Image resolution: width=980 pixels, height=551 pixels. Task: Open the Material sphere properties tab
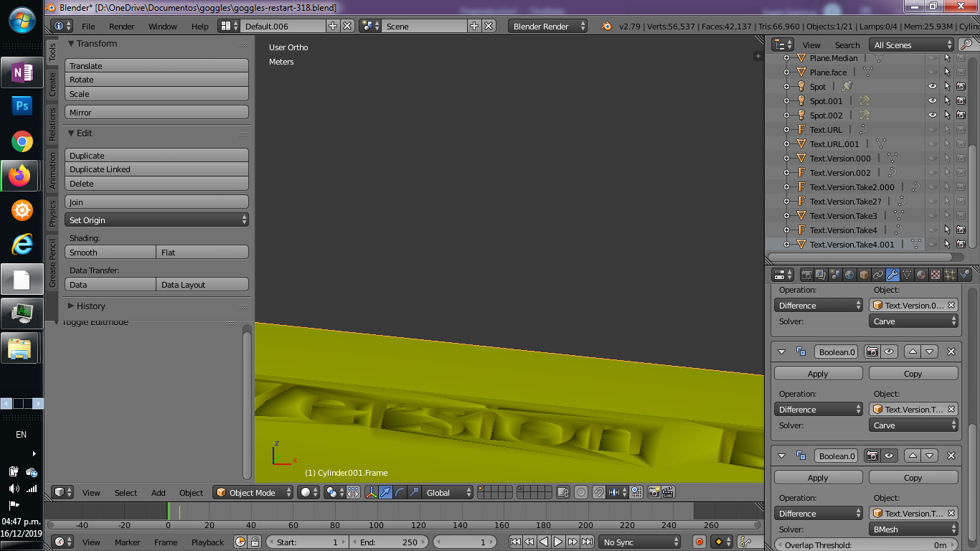coord(922,275)
